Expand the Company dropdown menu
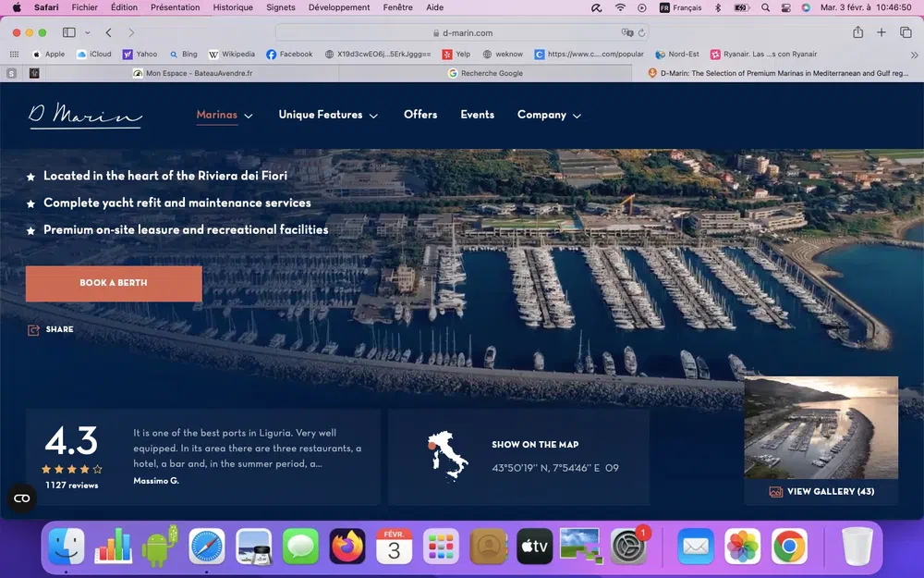 point(549,116)
